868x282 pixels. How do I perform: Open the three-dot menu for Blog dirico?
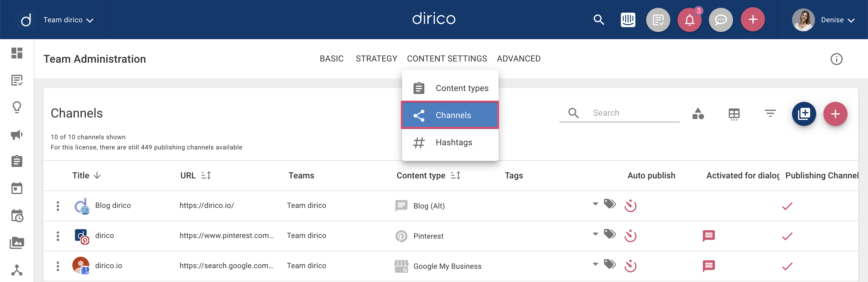[58, 206]
